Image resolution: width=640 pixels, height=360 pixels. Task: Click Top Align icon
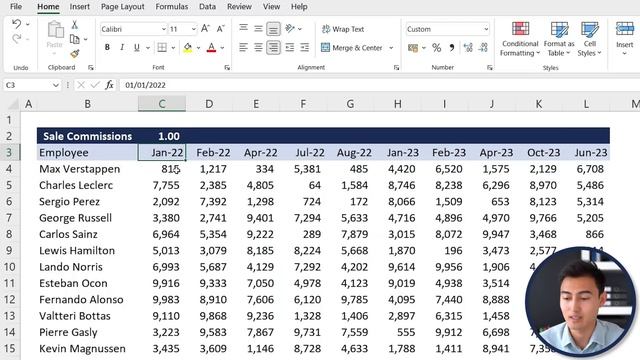243,29
